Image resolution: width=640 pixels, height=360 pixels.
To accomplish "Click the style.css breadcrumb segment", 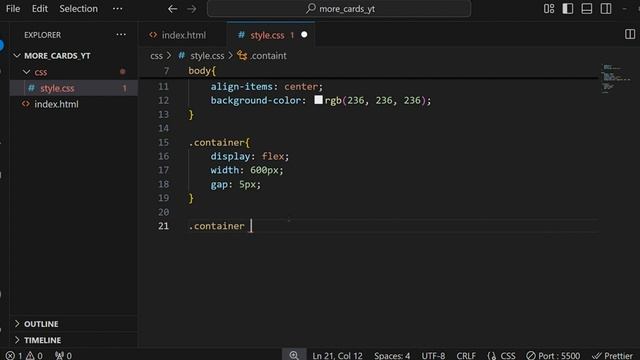I will pyautogui.click(x=207, y=56).
